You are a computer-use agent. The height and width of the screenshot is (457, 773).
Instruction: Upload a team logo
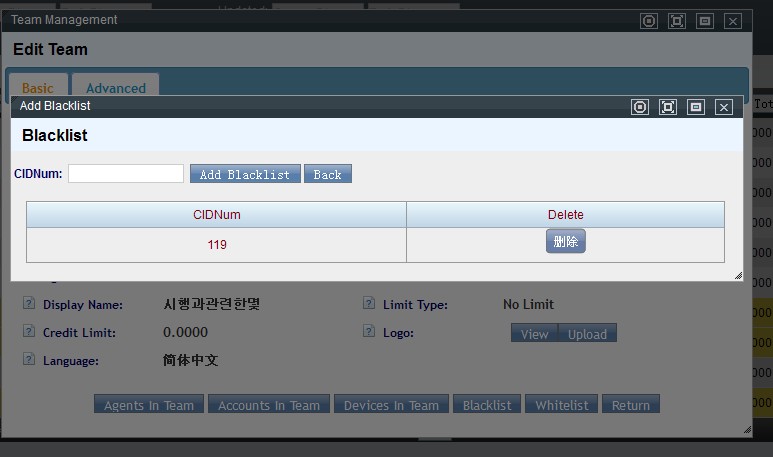(x=587, y=334)
